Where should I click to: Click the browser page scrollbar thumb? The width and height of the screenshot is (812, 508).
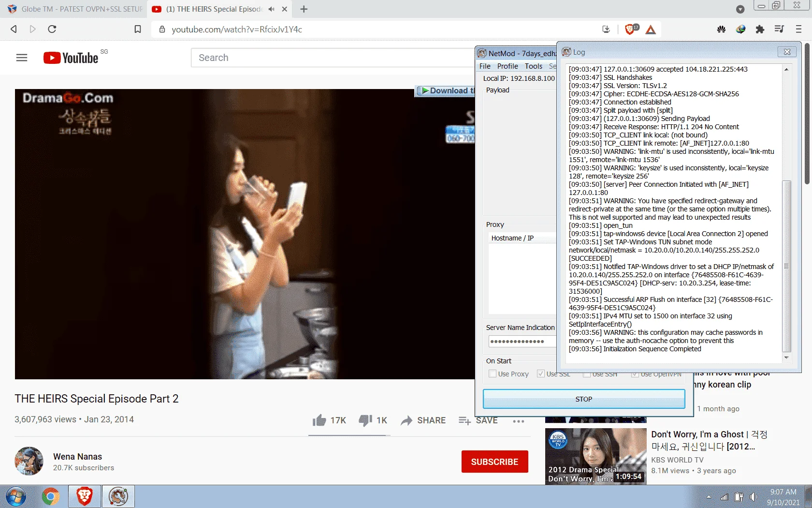click(x=807, y=114)
